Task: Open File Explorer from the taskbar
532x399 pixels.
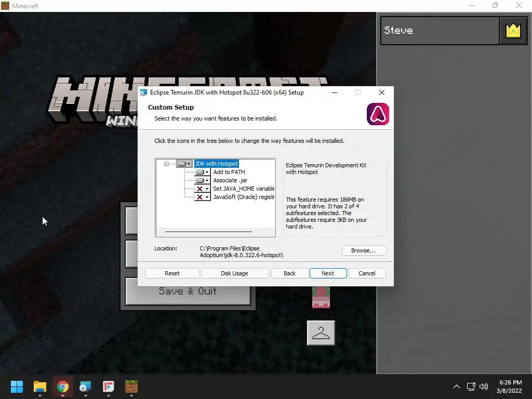Action: click(39, 387)
